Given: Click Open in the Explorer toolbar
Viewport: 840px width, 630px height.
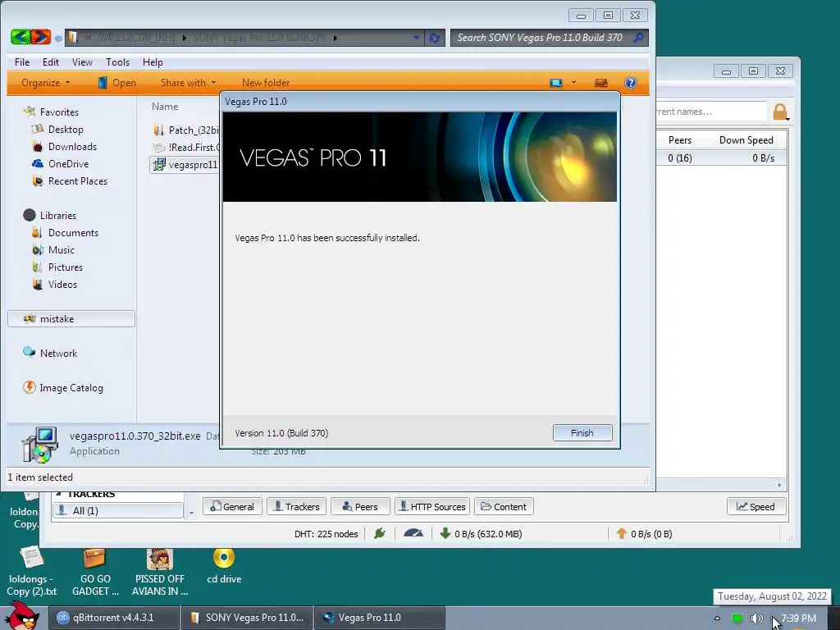Looking at the screenshot, I should (116, 83).
